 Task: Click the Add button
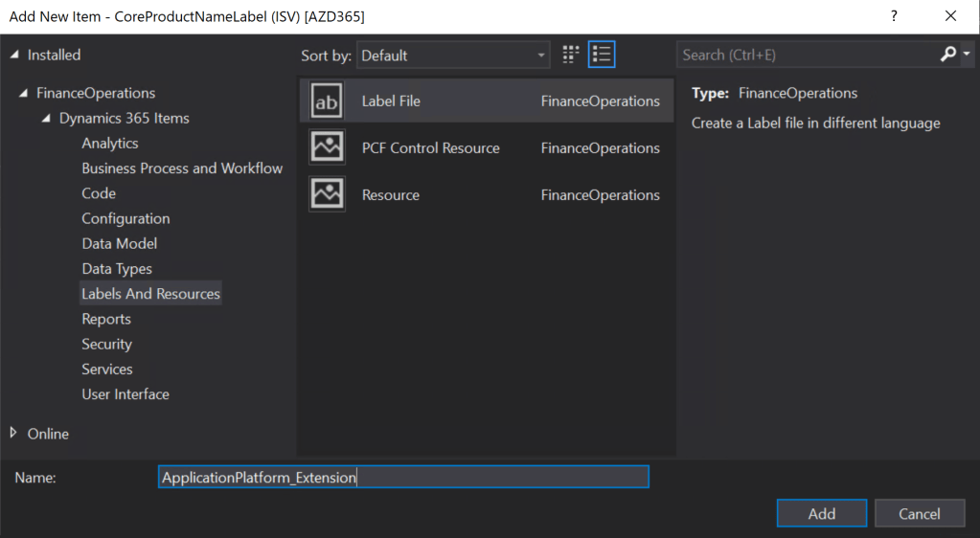click(821, 514)
